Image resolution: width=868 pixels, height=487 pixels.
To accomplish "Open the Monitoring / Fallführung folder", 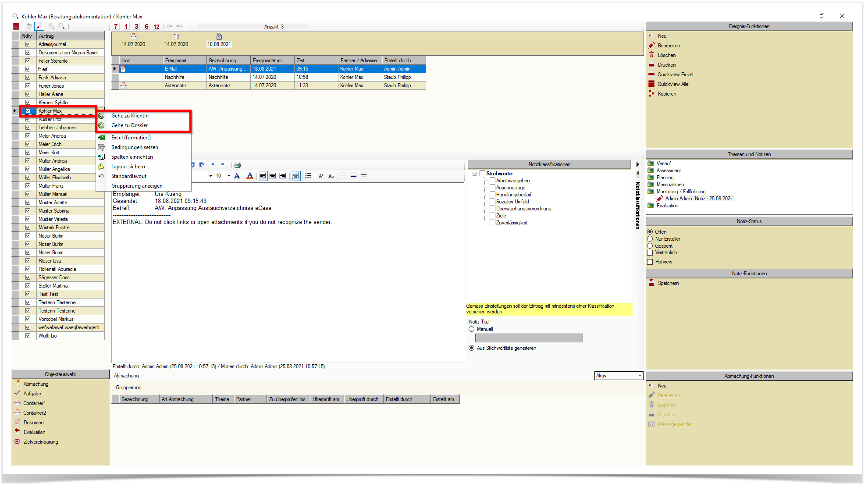I will pyautogui.click(x=681, y=192).
